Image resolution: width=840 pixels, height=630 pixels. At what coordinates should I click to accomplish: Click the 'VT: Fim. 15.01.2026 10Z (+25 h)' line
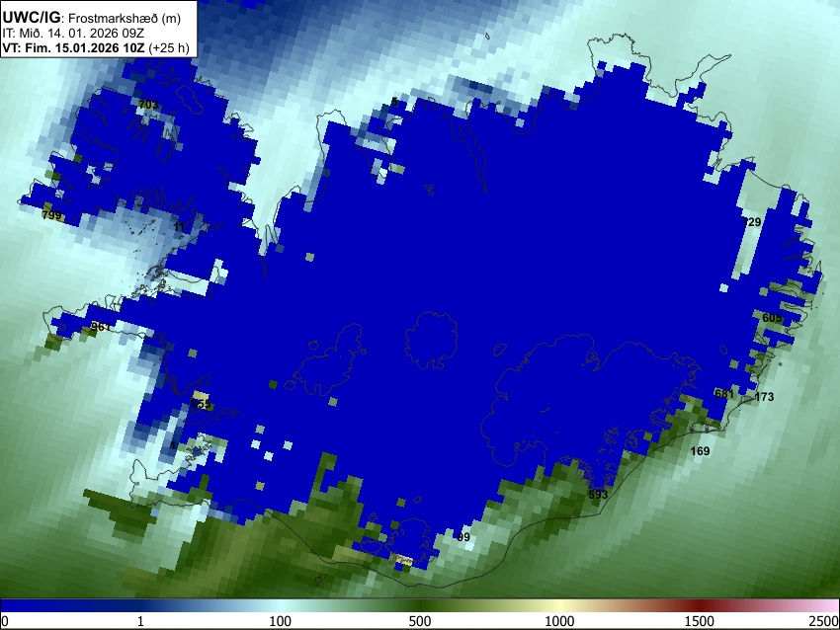click(x=96, y=47)
